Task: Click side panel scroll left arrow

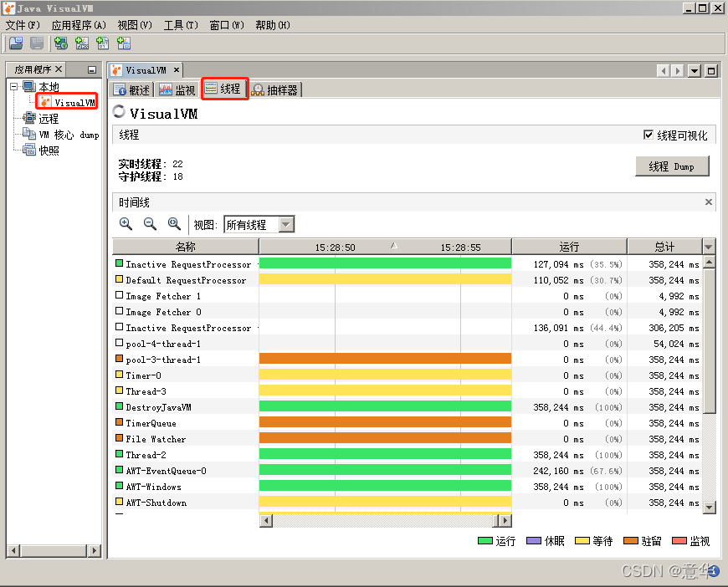Action: [x=14, y=551]
